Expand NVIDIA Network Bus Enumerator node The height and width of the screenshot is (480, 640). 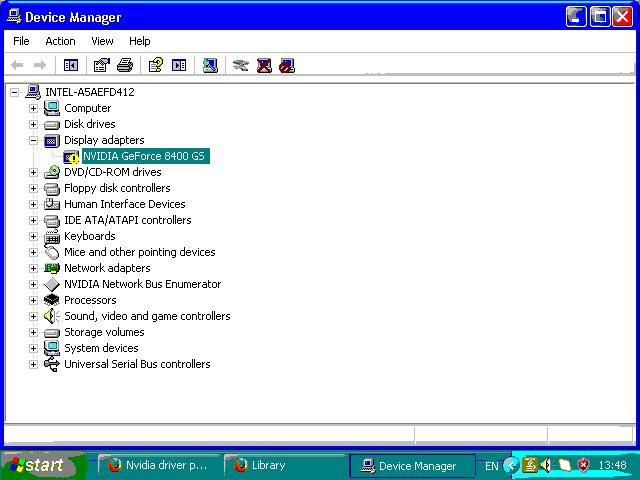(33, 284)
